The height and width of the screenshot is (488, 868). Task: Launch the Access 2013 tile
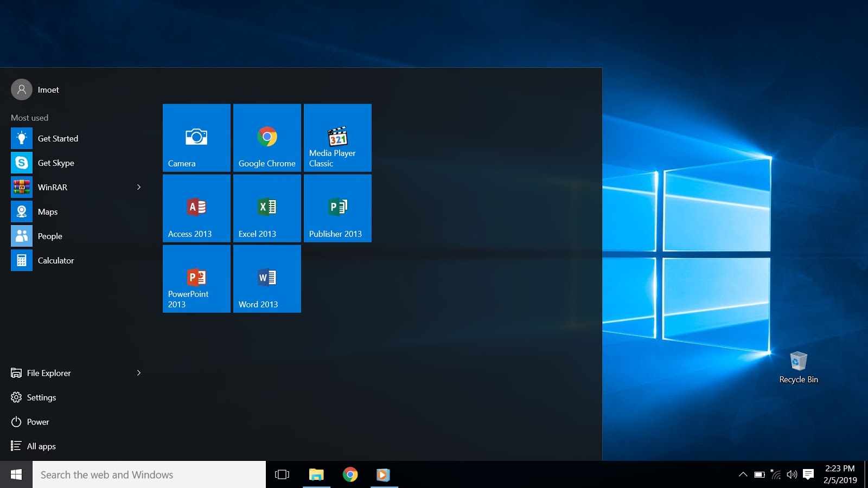(196, 208)
